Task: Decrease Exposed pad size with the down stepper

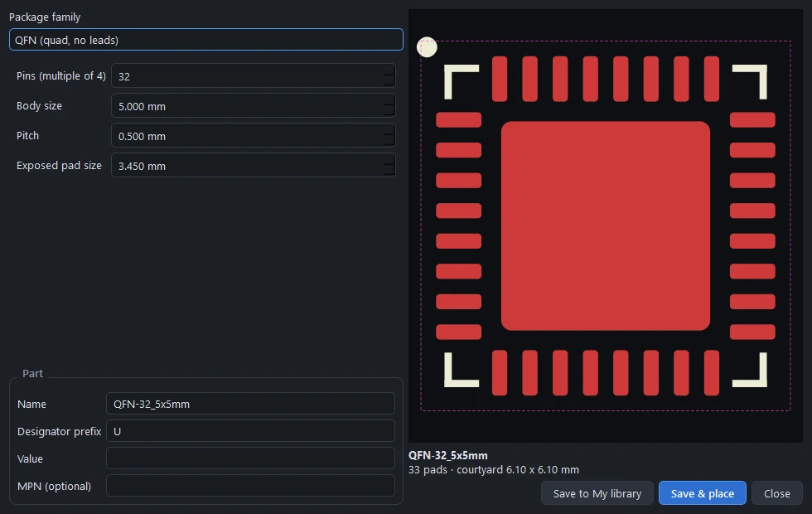Action: click(389, 171)
